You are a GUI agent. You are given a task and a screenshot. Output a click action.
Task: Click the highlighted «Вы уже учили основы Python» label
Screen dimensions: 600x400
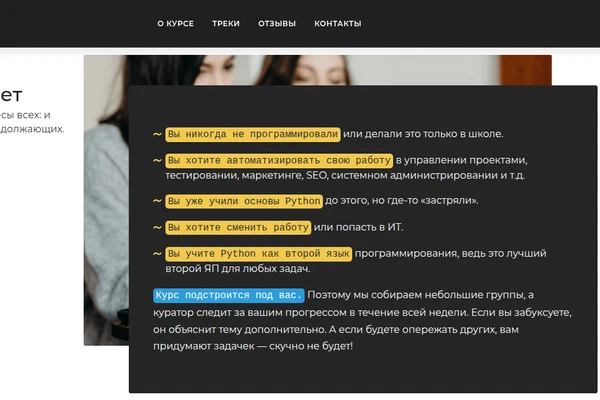[x=244, y=201]
